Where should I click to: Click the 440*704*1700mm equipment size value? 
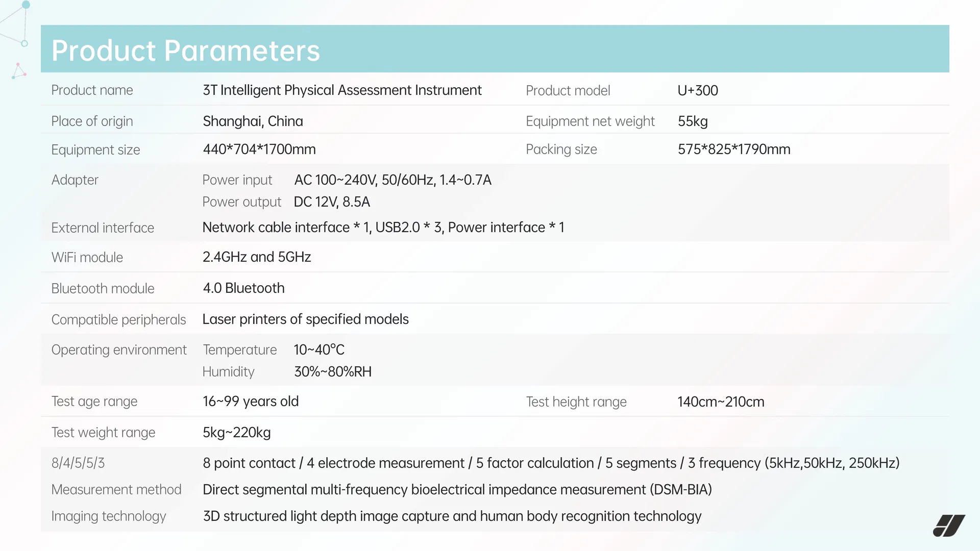(259, 149)
